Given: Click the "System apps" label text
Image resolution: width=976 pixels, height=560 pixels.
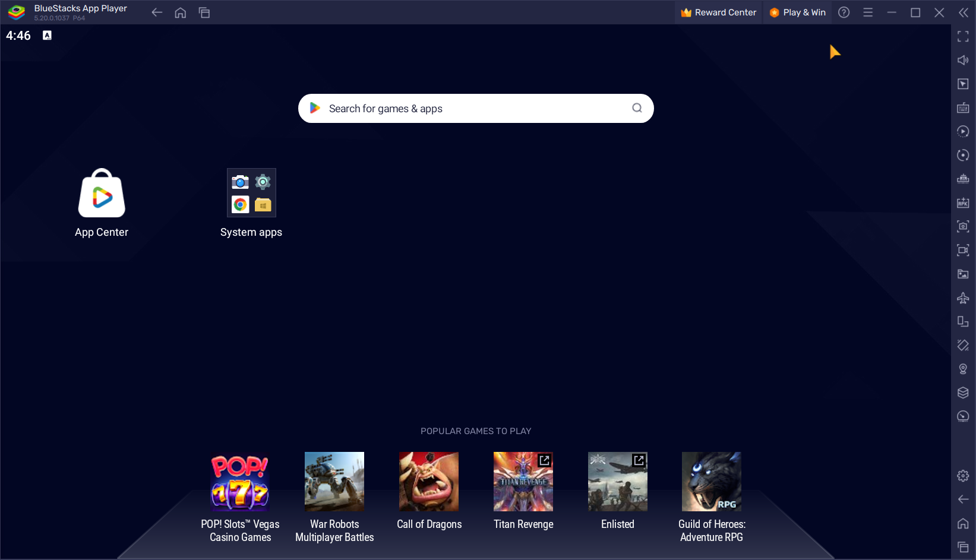Looking at the screenshot, I should pyautogui.click(x=251, y=232).
